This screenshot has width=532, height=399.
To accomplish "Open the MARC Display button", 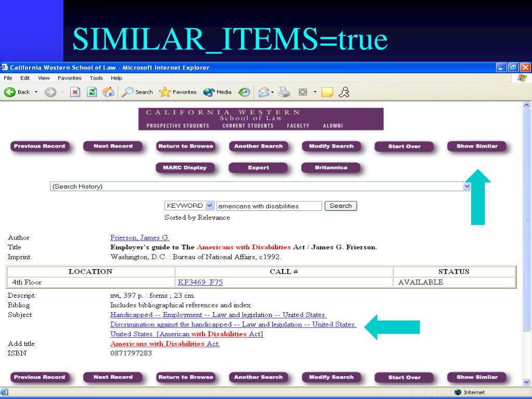I will pyautogui.click(x=185, y=168).
